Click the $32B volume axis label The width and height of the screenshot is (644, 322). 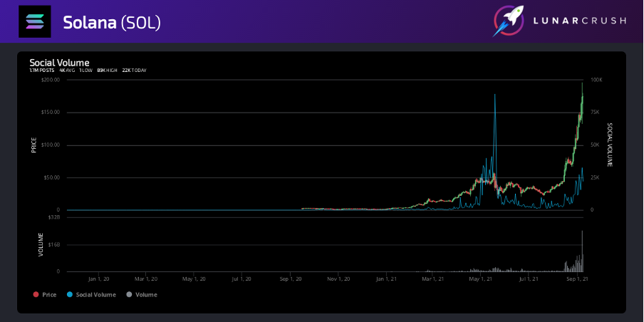(55, 217)
